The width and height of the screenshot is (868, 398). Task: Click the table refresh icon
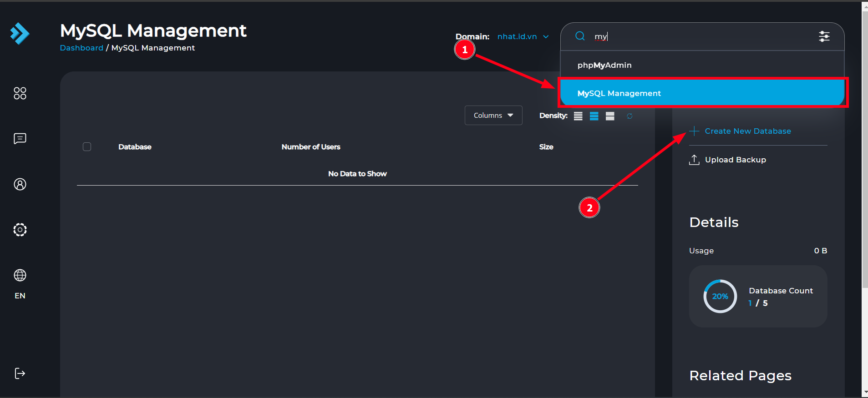(629, 116)
